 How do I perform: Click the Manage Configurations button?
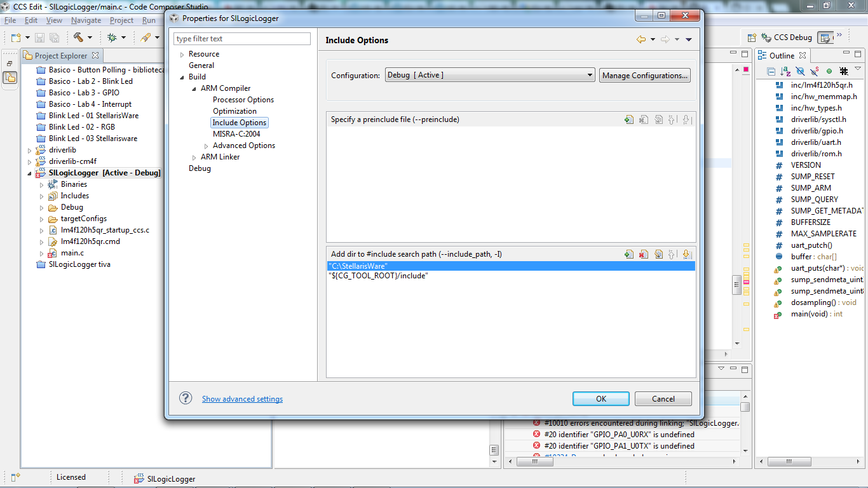(645, 75)
